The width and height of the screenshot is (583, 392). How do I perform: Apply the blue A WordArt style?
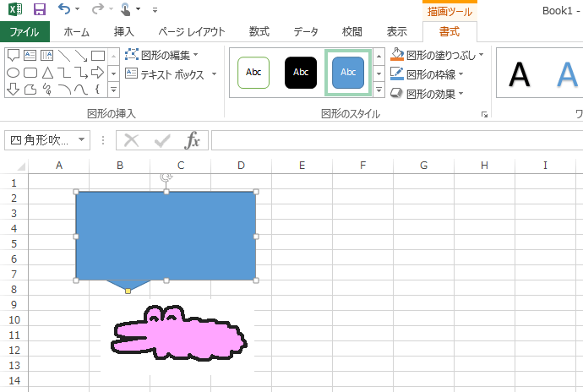point(568,74)
